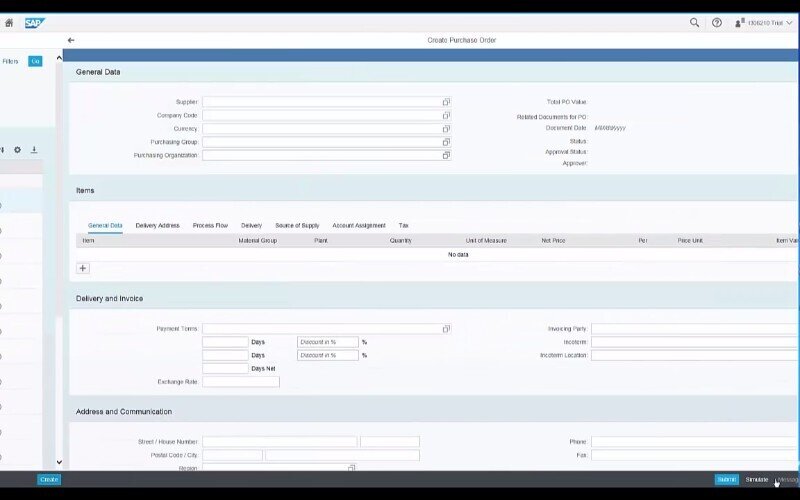This screenshot has height=500, width=800.
Task: Click the Home icon in the header
Action: click(9, 22)
